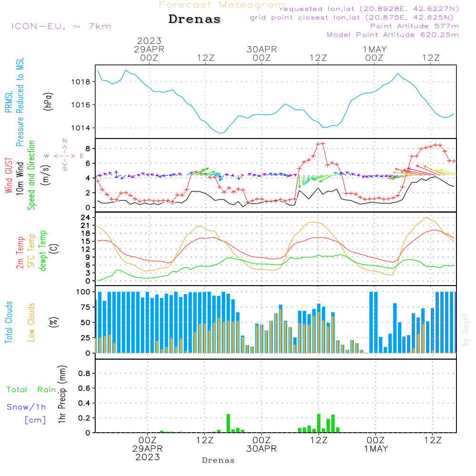
Task: Click the wind direction compass rose
Action: click(x=65, y=156)
